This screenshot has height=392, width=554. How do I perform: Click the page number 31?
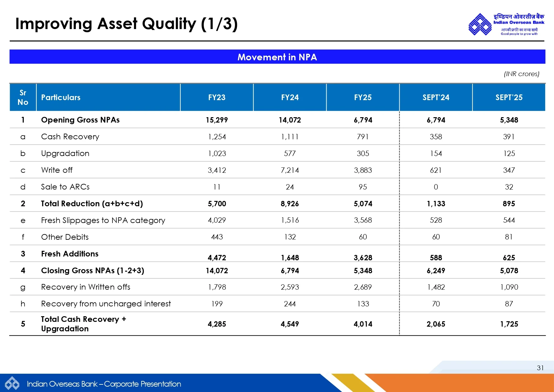click(x=540, y=368)
